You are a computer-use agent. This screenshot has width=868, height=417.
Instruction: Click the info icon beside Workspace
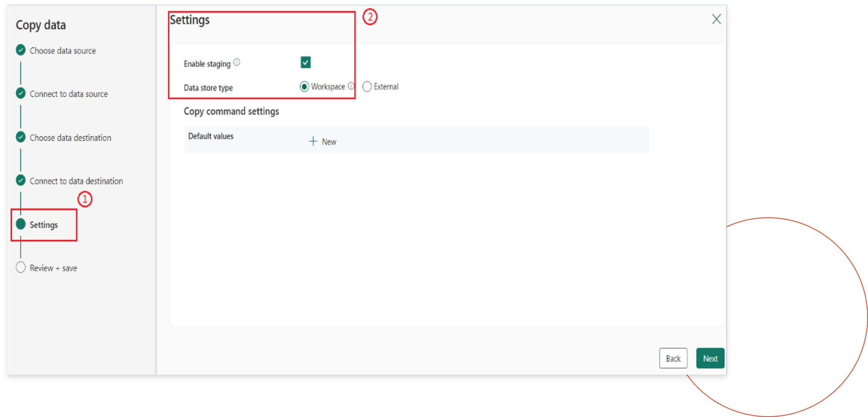(x=351, y=86)
